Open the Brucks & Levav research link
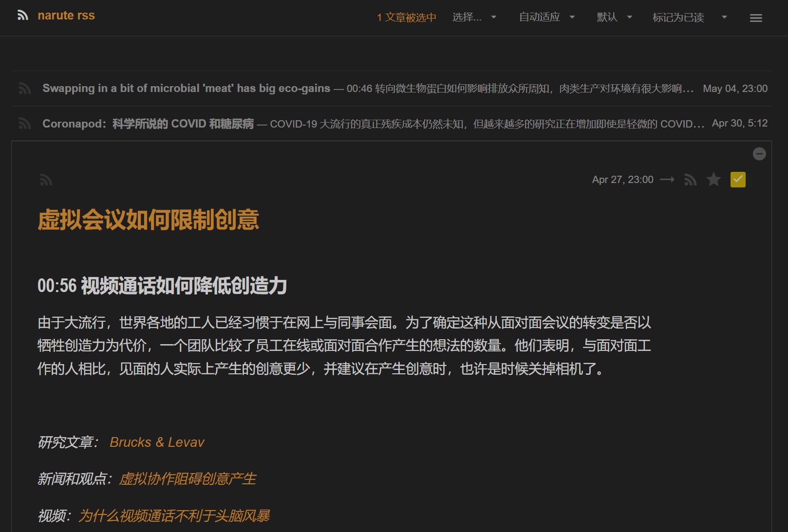Viewport: 788px width, 532px height. point(157,442)
